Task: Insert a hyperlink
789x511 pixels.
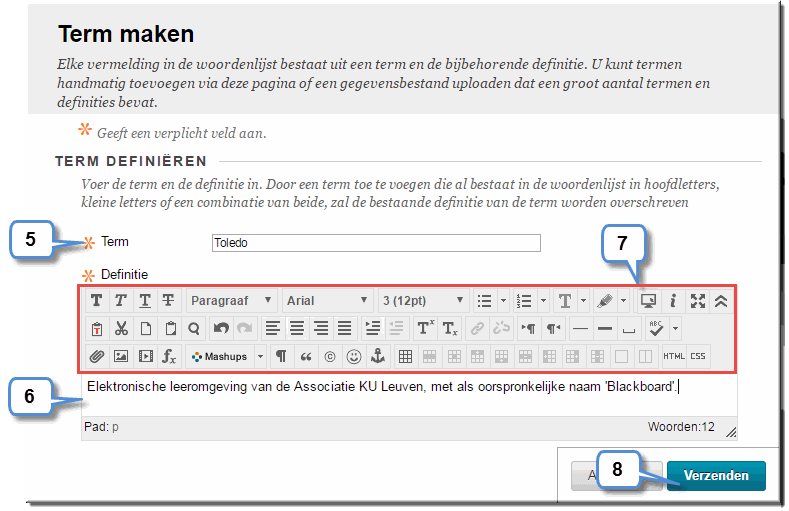Action: pyautogui.click(x=477, y=329)
